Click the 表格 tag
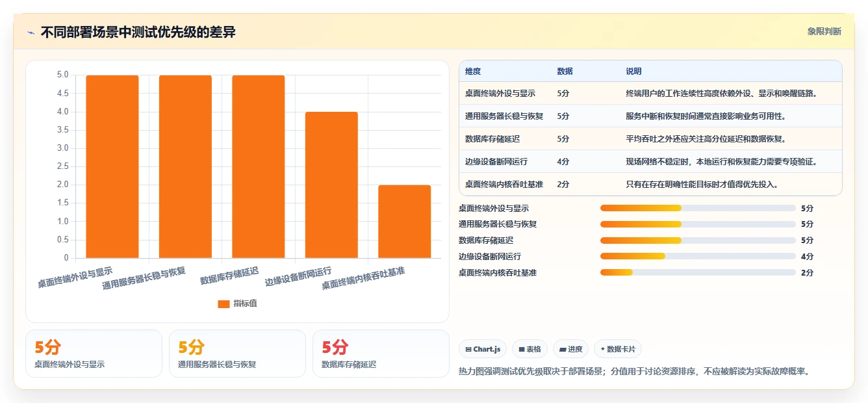 click(x=530, y=349)
